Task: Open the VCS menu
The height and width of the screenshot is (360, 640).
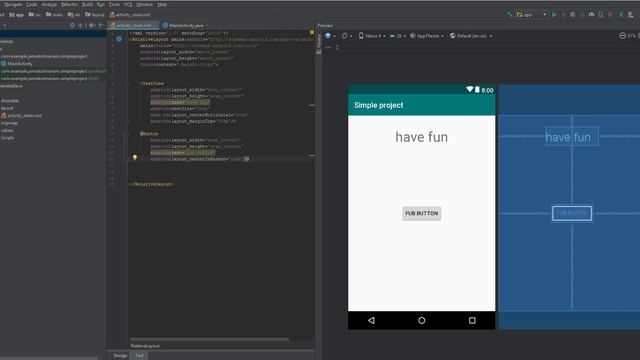Action: click(128, 4)
